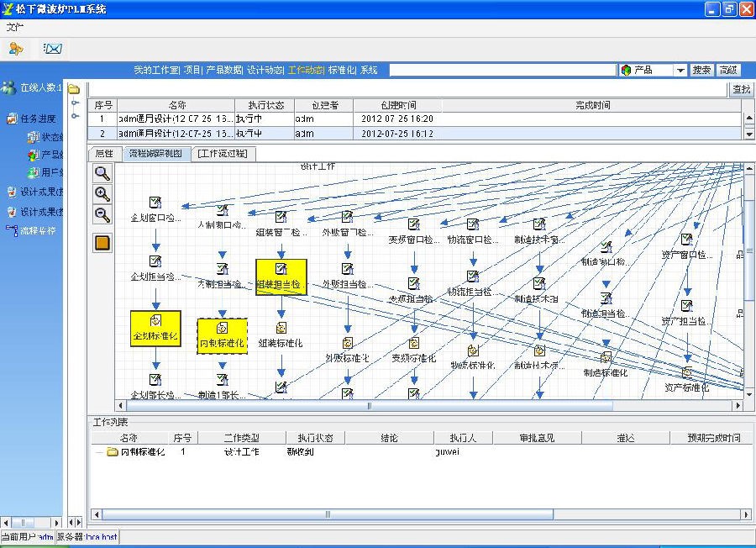Select the 内制标准化 dashed yellow node
Viewport: 756px width, 548px height.
tap(222, 335)
